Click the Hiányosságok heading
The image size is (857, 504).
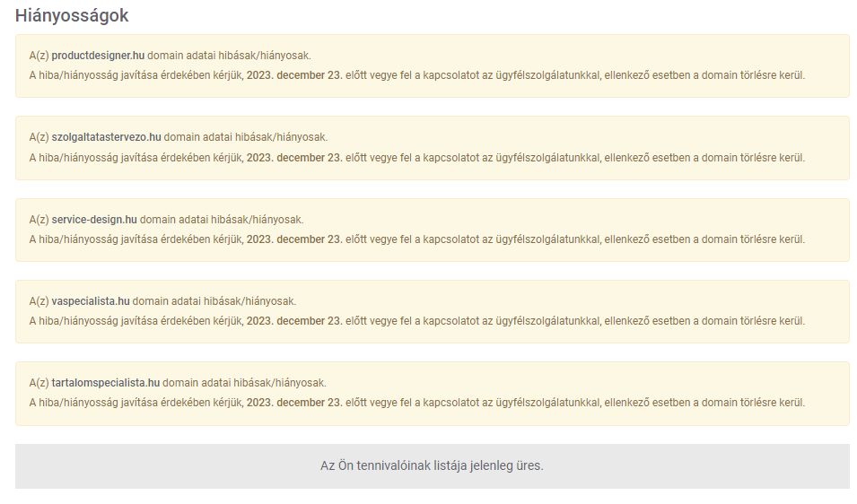click(72, 15)
